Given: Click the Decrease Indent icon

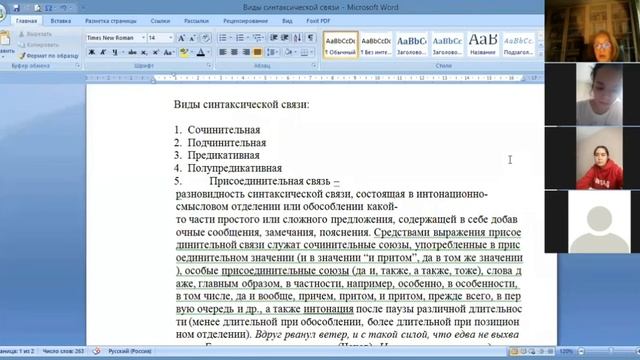Looking at the screenshot, I should click(x=274, y=38).
